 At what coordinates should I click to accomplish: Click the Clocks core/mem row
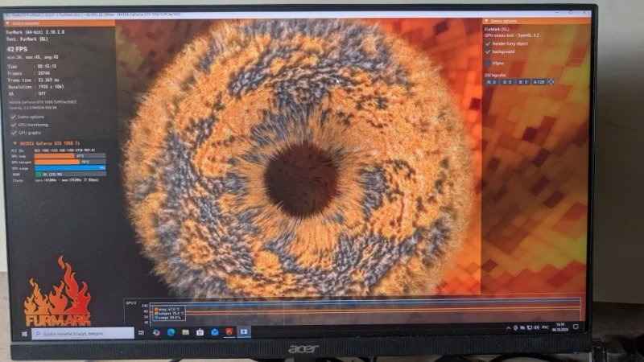(56, 180)
